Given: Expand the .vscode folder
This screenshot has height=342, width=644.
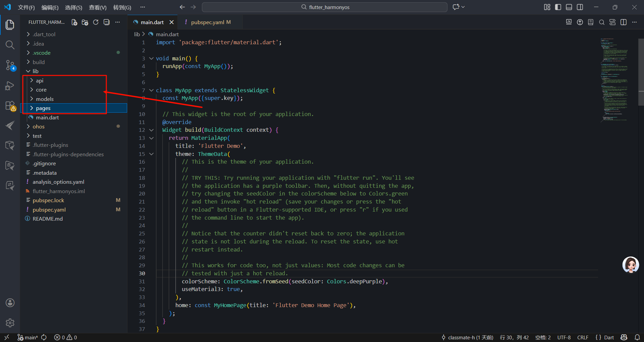Looking at the screenshot, I should click(x=74, y=53).
